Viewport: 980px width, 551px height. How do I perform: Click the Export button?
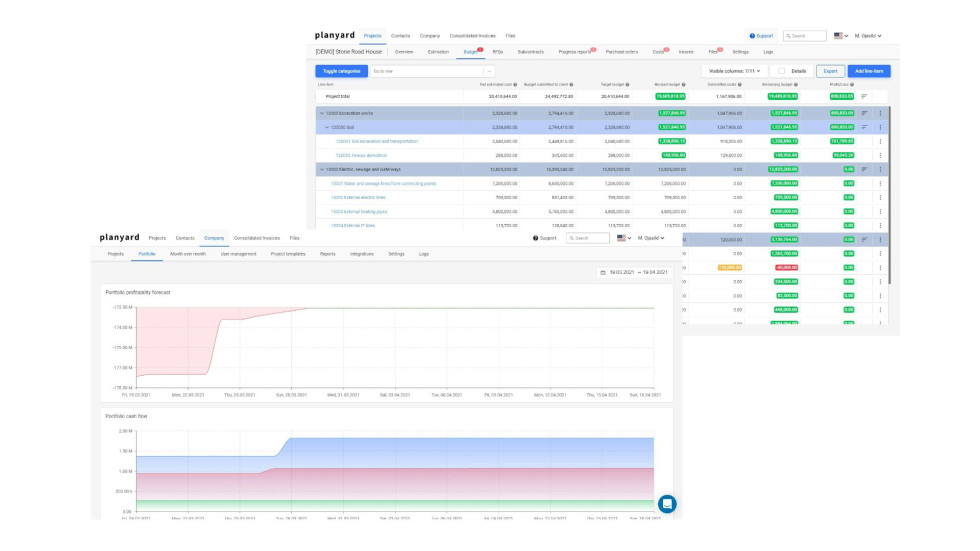tap(829, 71)
